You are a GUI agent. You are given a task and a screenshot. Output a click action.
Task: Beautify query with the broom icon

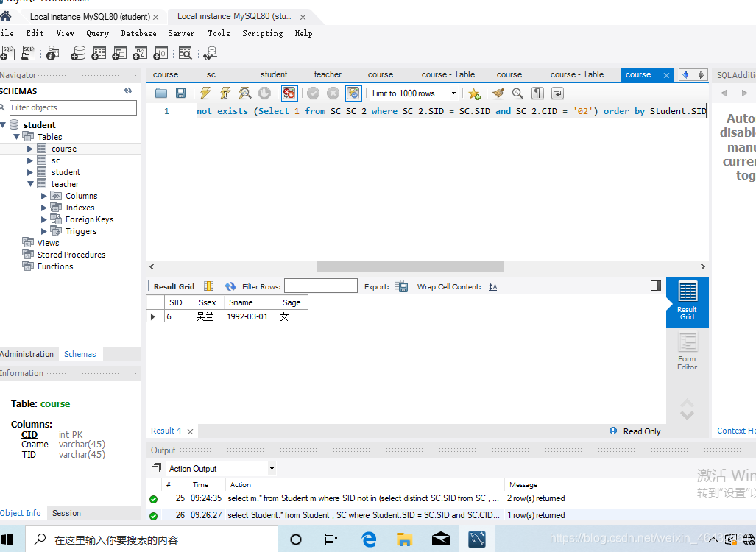pyautogui.click(x=498, y=93)
